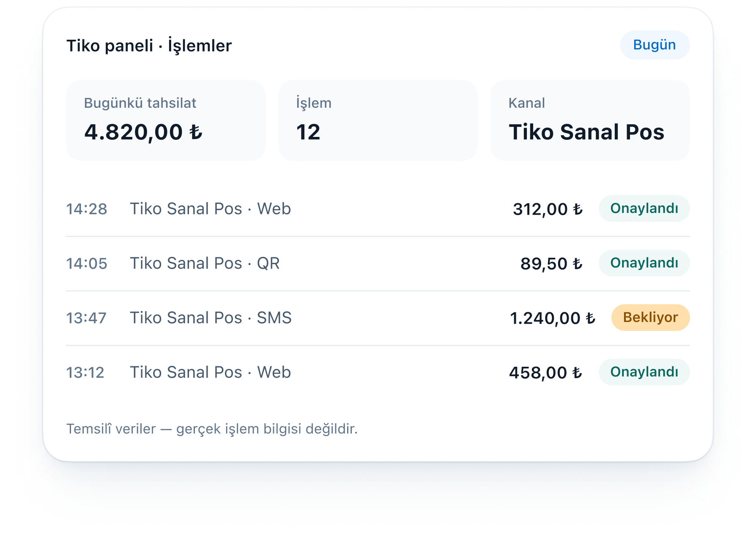The width and height of the screenshot is (756, 540).
Task: Click the 312,00 ₺ amount
Action: [548, 209]
